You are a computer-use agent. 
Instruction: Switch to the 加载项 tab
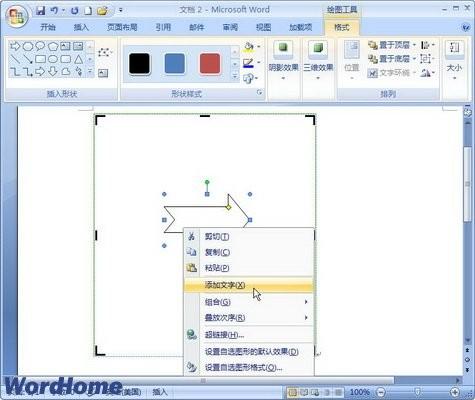tap(300, 27)
